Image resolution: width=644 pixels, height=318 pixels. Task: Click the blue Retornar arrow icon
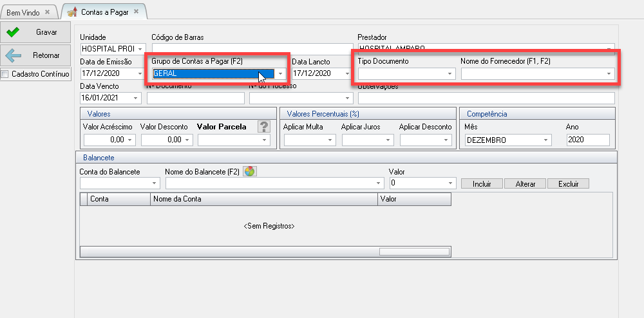click(x=14, y=55)
